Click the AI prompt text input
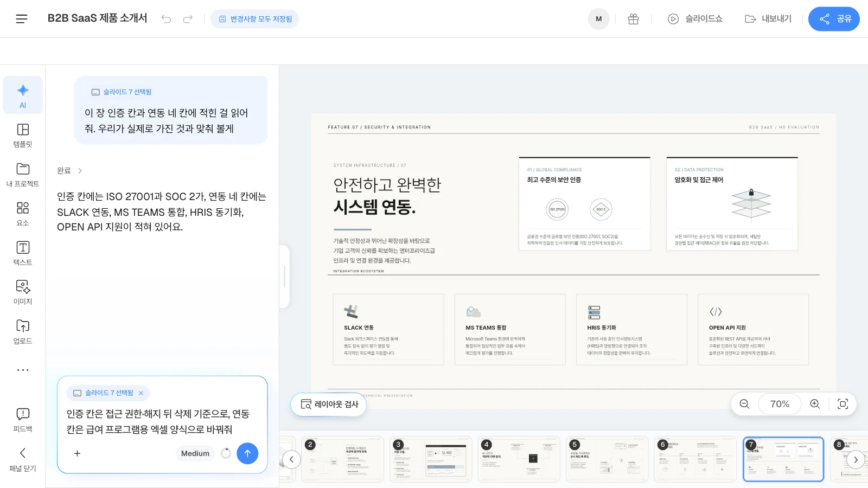This screenshot has height=488, width=868. pos(162,422)
